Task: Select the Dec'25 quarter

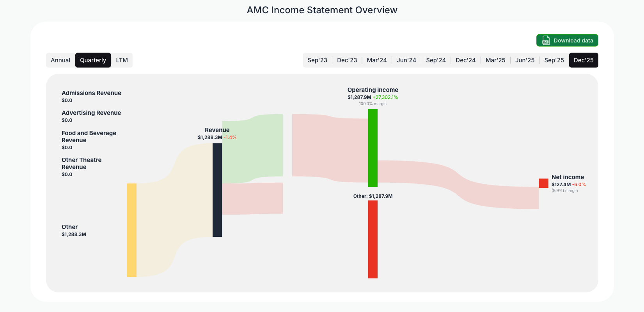Action: coord(584,60)
